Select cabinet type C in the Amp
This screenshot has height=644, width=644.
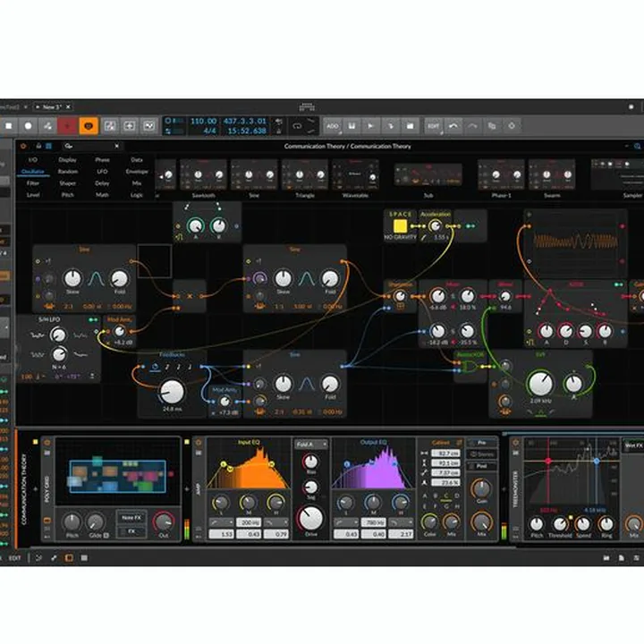coord(445,496)
